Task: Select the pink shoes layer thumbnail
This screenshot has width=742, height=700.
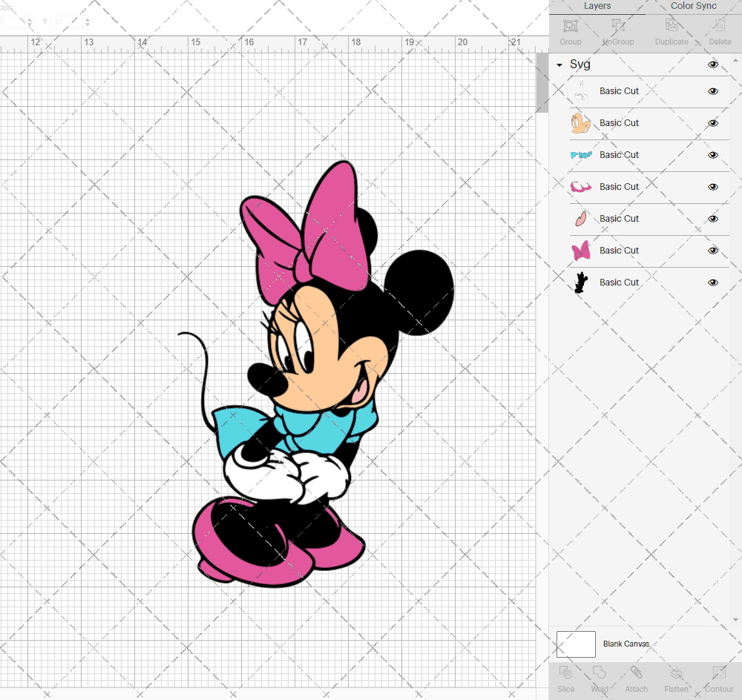Action: click(x=581, y=187)
